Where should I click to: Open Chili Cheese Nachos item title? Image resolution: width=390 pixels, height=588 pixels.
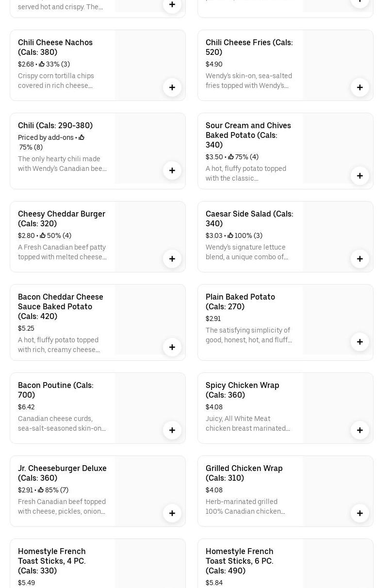click(55, 47)
